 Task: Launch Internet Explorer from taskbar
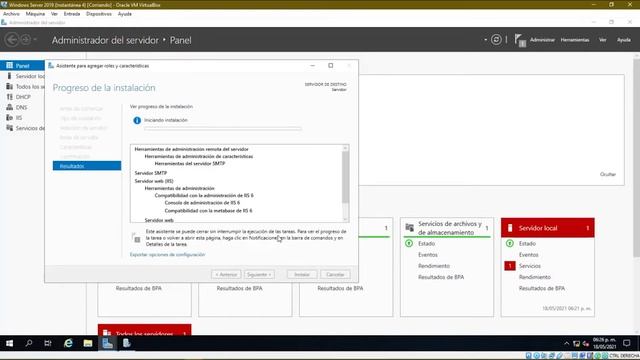point(68,343)
